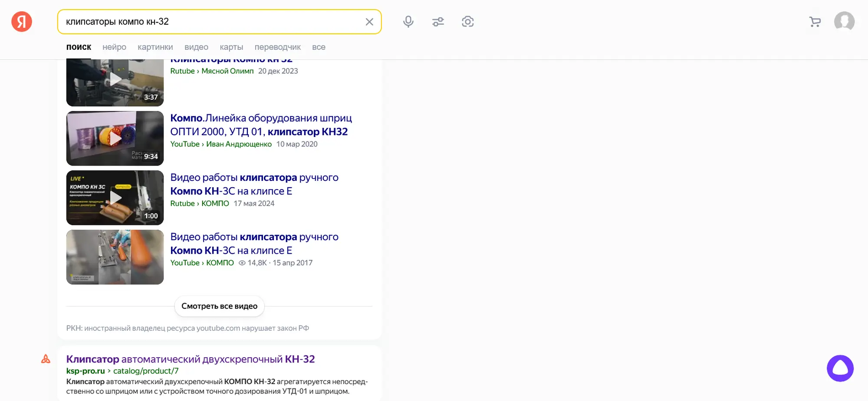Launch Alice assistant purple button
Screen dimensions: 868x401
coord(840,368)
